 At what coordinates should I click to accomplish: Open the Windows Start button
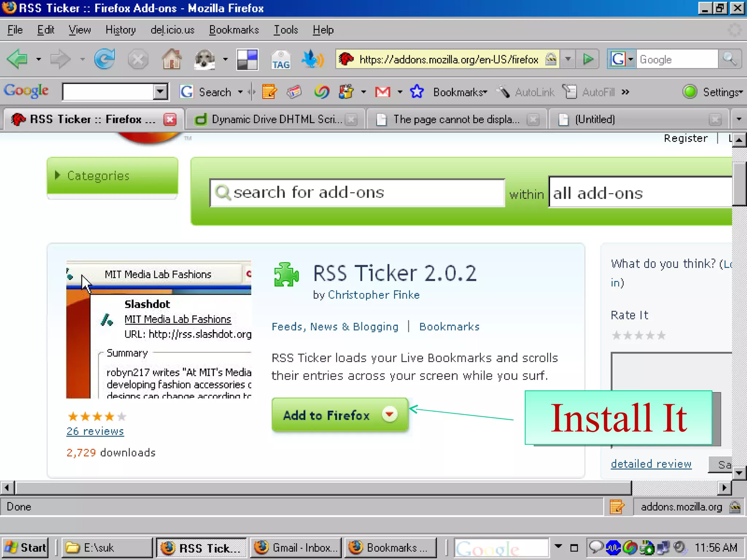point(26,548)
